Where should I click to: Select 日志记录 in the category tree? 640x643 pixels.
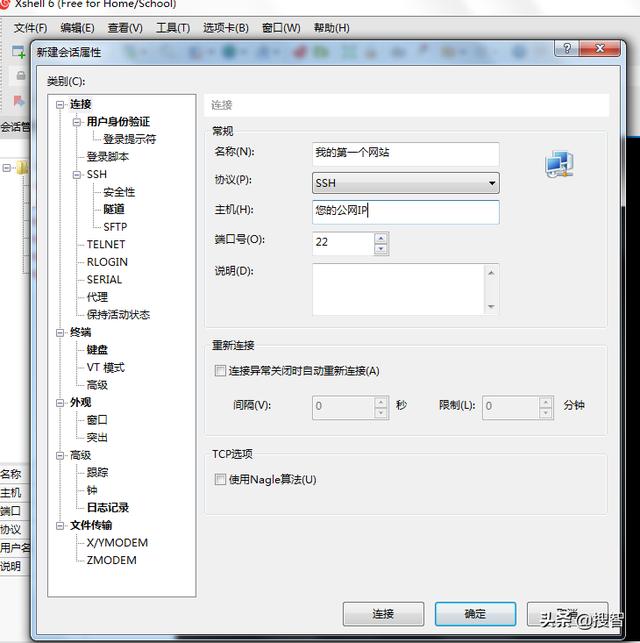(x=108, y=508)
